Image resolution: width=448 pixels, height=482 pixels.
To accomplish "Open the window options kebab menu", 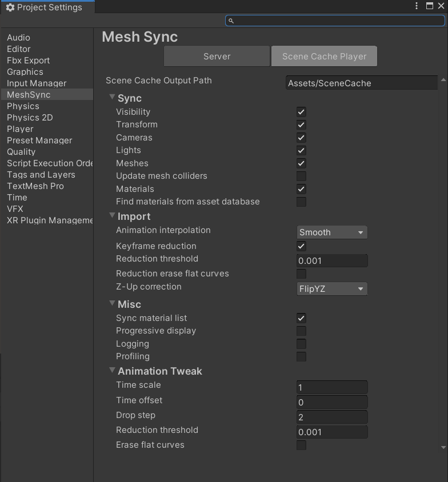I will tap(417, 6).
